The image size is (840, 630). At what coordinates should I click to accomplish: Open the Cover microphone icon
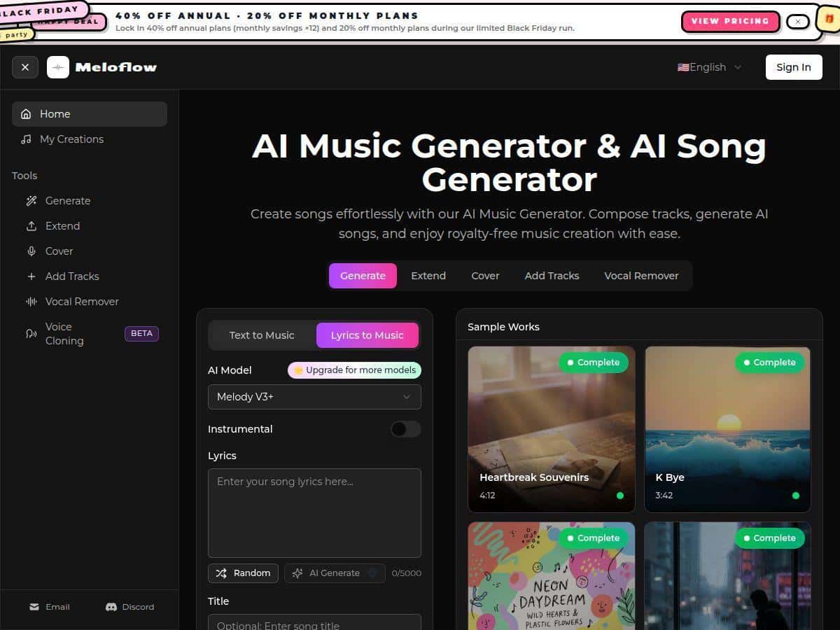coord(31,251)
